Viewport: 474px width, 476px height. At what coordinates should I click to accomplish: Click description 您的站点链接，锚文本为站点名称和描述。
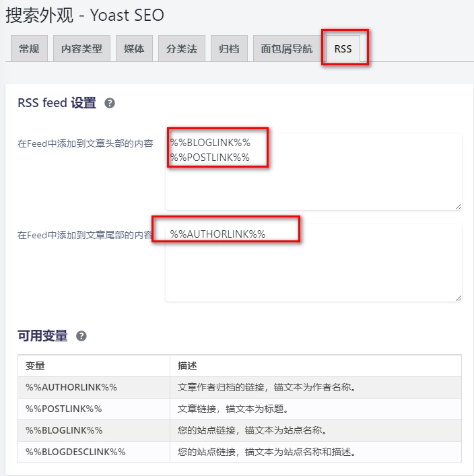[267, 452]
